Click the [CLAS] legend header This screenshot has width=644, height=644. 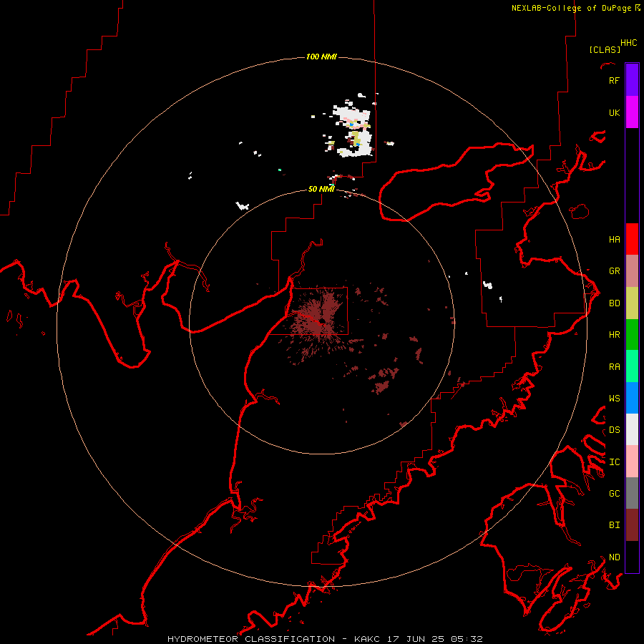click(x=604, y=49)
